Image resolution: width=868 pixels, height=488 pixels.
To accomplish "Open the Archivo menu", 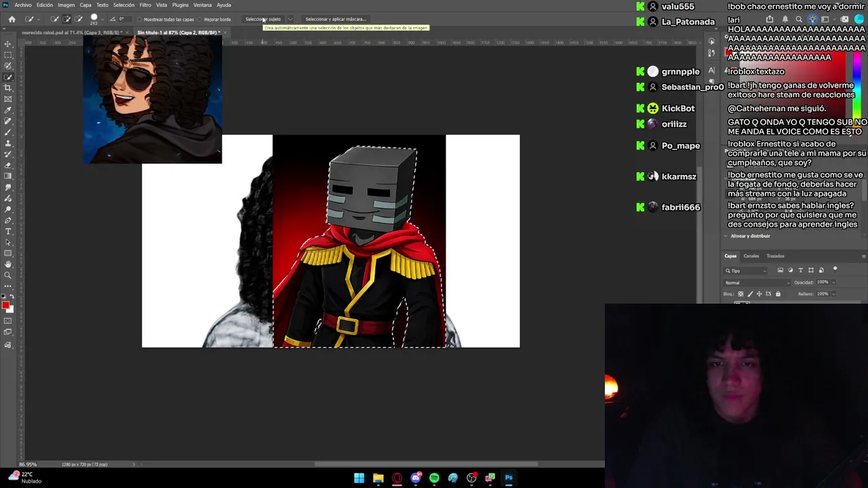I will (23, 5).
